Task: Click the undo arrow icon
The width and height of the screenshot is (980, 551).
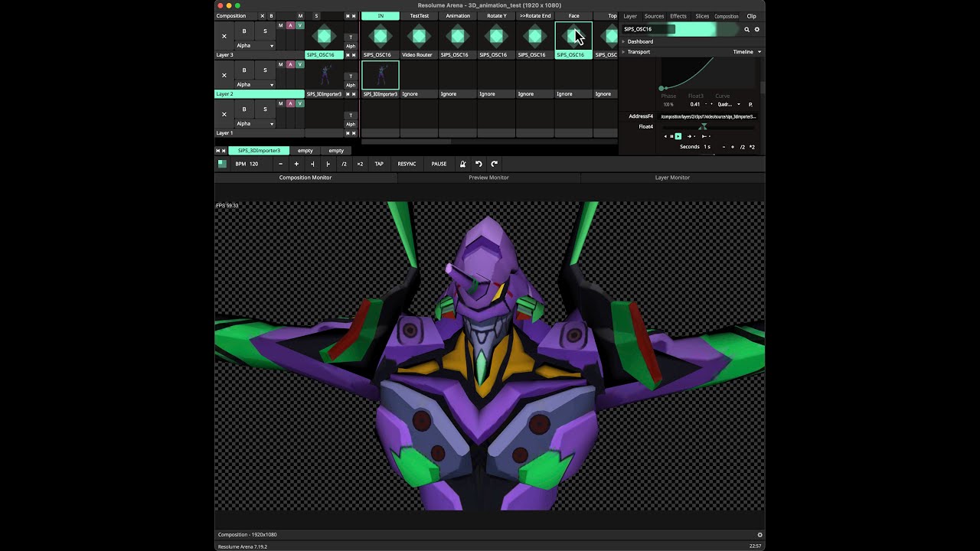Action: click(479, 164)
